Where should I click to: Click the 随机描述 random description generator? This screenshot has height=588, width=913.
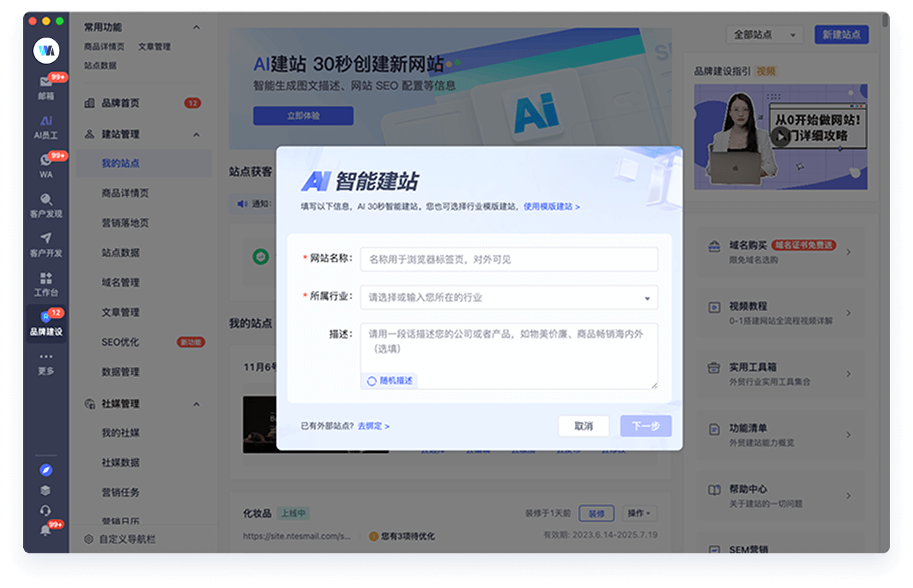pos(389,379)
